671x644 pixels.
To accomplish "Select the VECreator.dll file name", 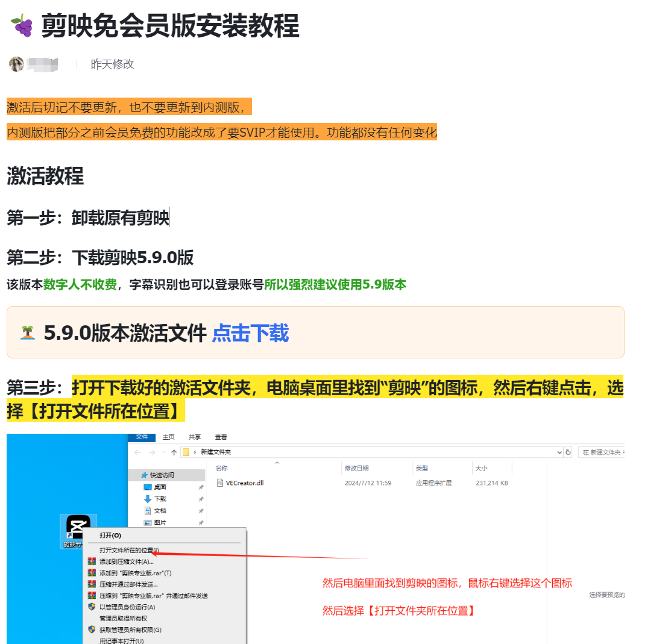I will [245, 483].
